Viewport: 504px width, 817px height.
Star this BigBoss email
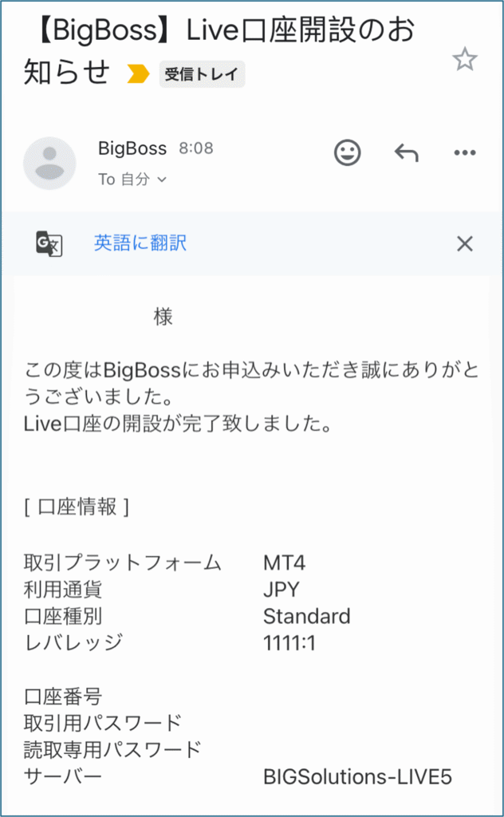click(464, 59)
